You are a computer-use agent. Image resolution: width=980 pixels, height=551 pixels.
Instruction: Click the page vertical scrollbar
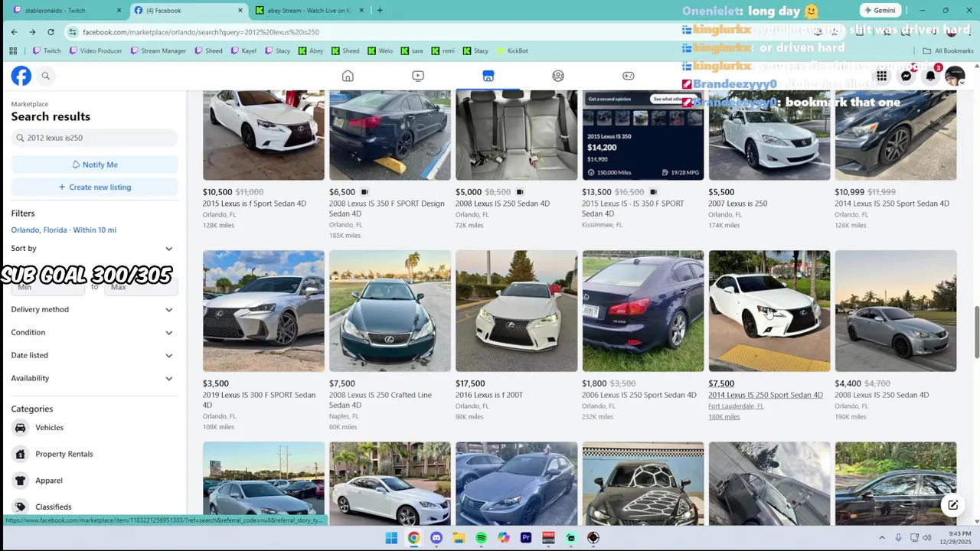[x=975, y=331]
